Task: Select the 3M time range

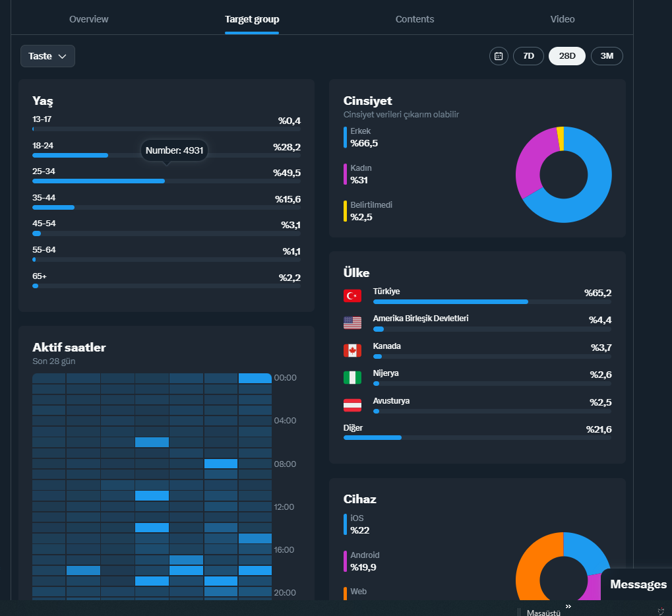Action: (607, 56)
